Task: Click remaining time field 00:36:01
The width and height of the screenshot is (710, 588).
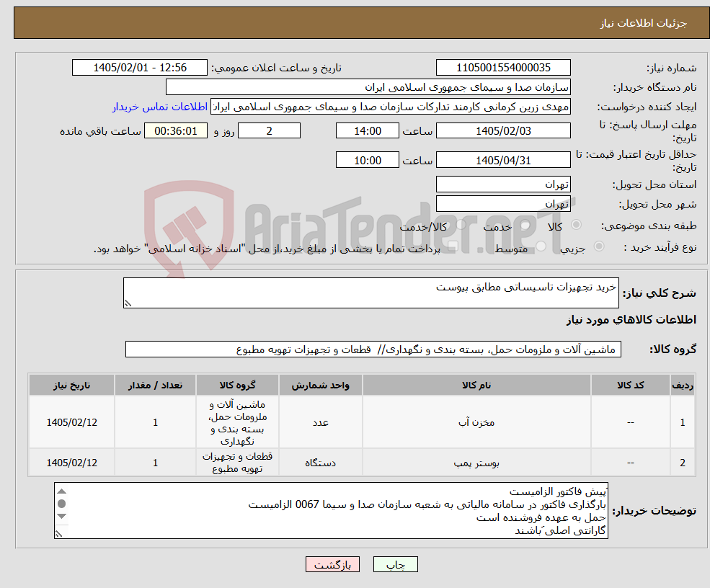Action: point(176,131)
